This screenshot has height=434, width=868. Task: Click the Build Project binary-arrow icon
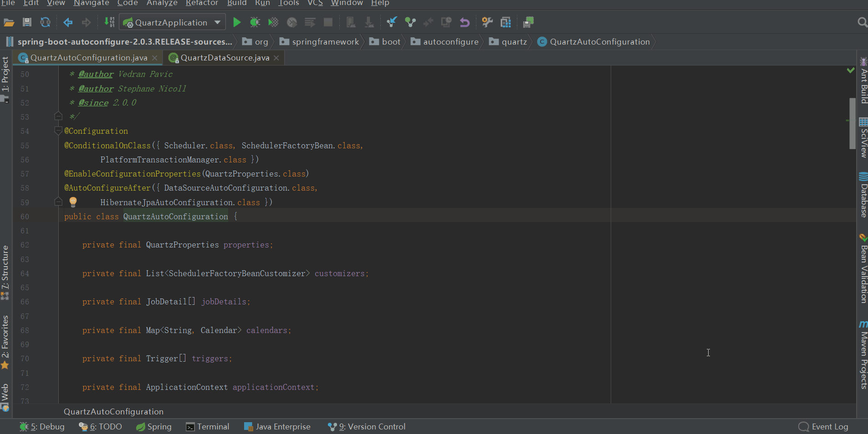point(109,22)
